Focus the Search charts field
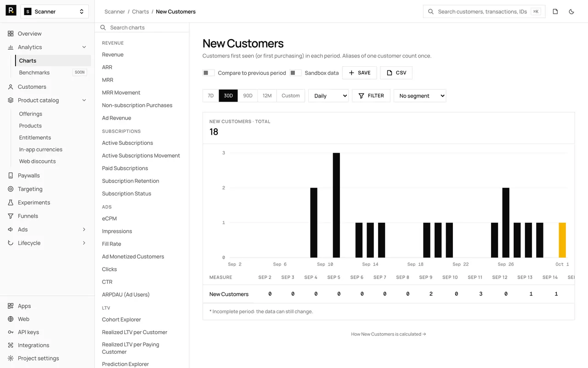The width and height of the screenshot is (588, 368). 142,28
